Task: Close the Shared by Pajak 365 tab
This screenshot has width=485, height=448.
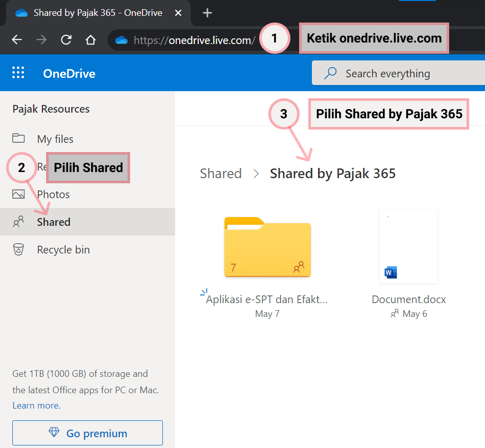Action: 178,13
